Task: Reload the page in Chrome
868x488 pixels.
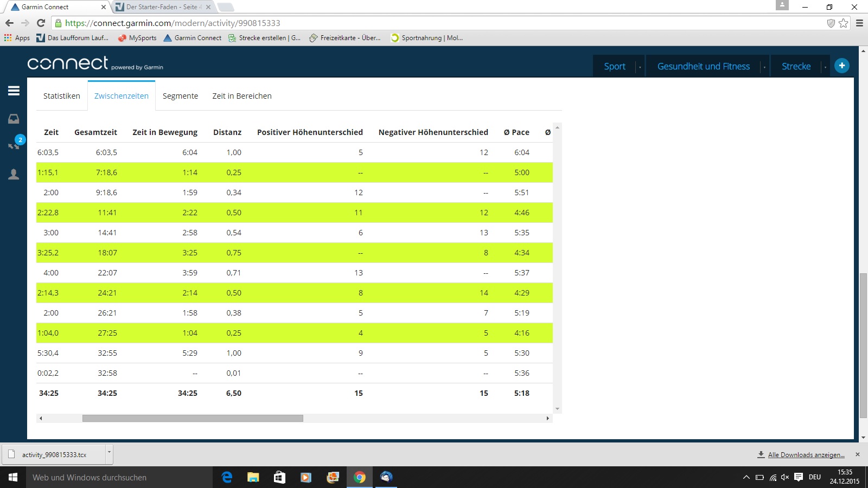Action: 41,23
